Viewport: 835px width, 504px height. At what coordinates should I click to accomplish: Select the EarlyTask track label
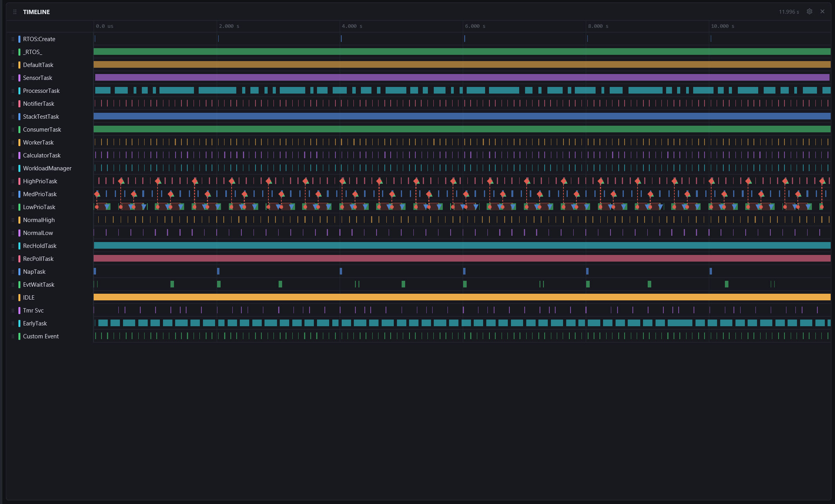click(x=35, y=323)
